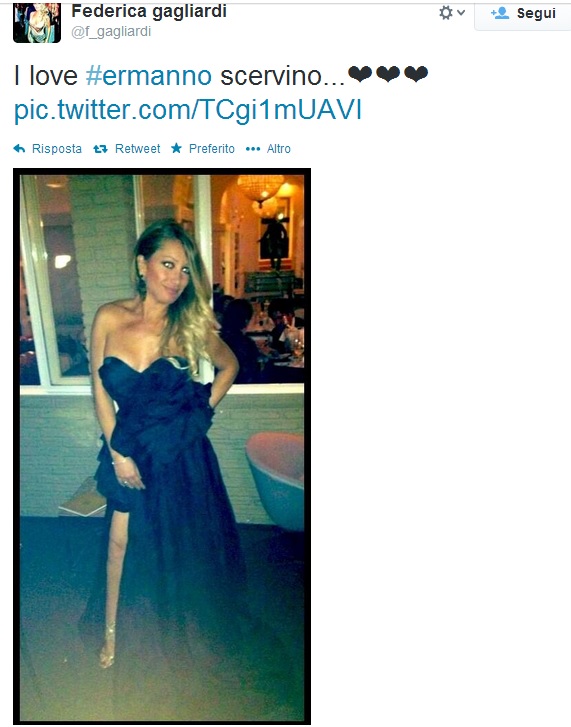Click the @f_gagliardi handle
The height and width of the screenshot is (727, 571).
111,32
